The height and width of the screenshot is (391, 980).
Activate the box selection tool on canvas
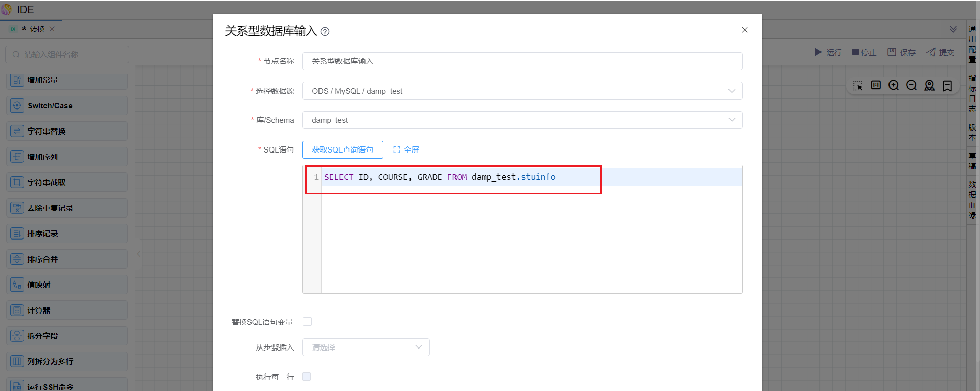point(858,85)
